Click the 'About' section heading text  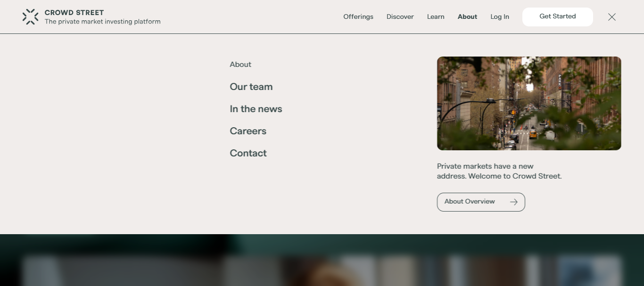tap(240, 65)
